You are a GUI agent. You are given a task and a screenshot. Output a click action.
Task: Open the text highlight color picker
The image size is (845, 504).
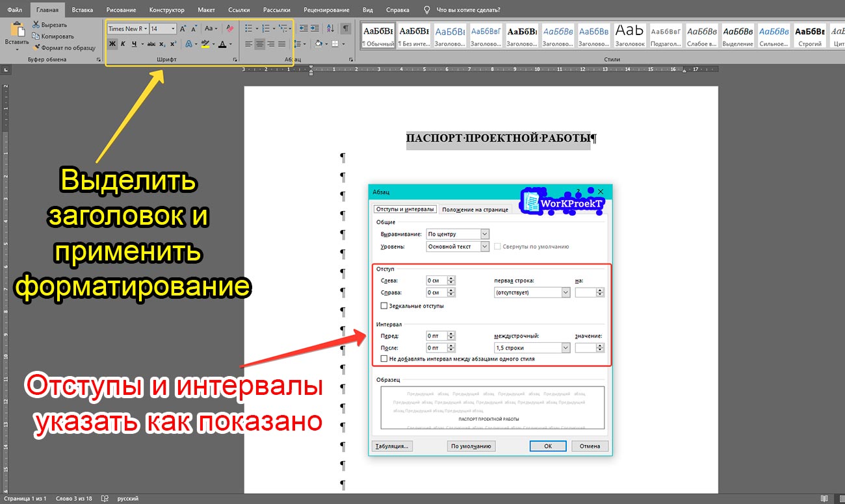coord(213,44)
